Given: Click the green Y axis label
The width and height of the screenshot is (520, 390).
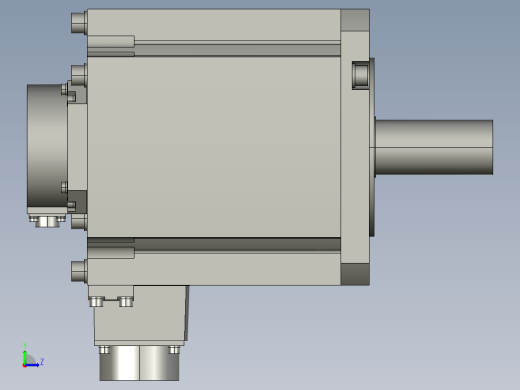Looking at the screenshot, I should coord(25,345).
